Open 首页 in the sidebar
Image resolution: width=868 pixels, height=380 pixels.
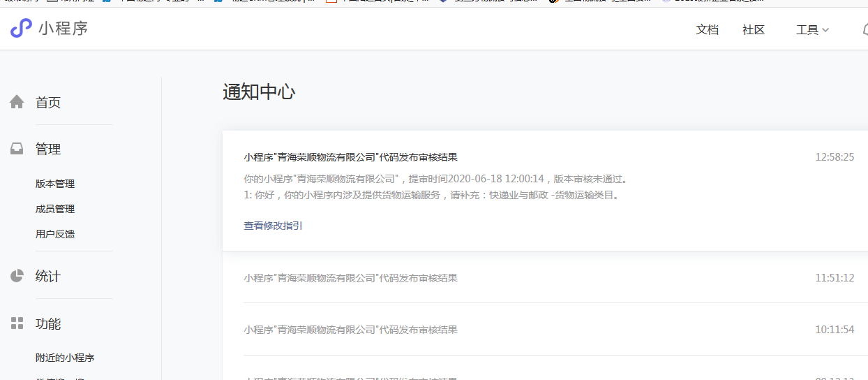[48, 103]
